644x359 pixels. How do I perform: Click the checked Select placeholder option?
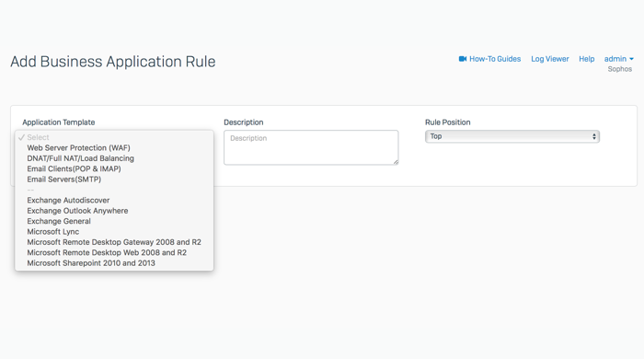point(114,137)
